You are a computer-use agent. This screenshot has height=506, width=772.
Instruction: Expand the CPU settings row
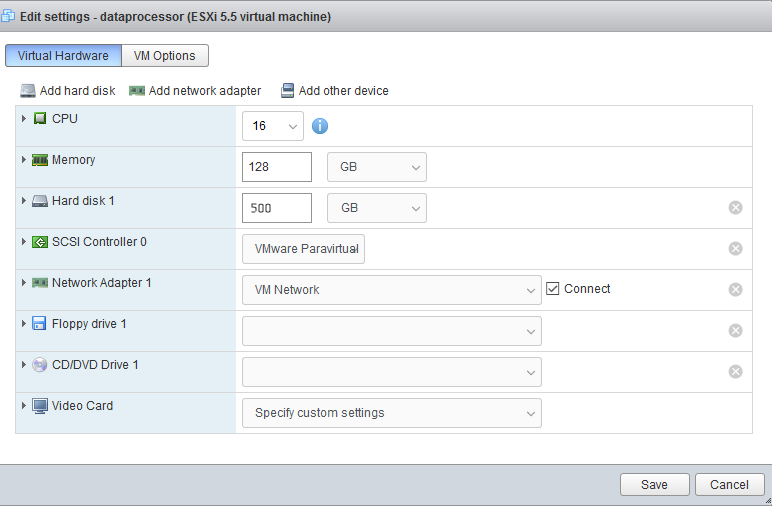pos(24,119)
